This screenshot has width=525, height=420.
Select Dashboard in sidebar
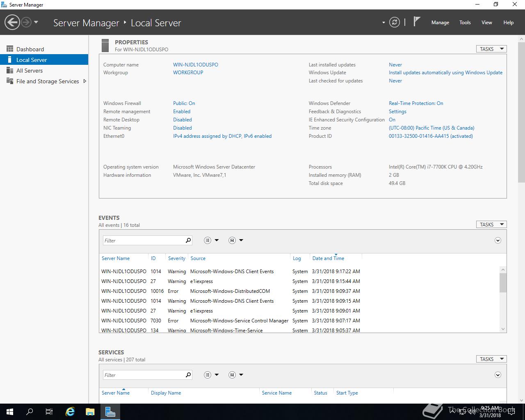(x=44, y=49)
